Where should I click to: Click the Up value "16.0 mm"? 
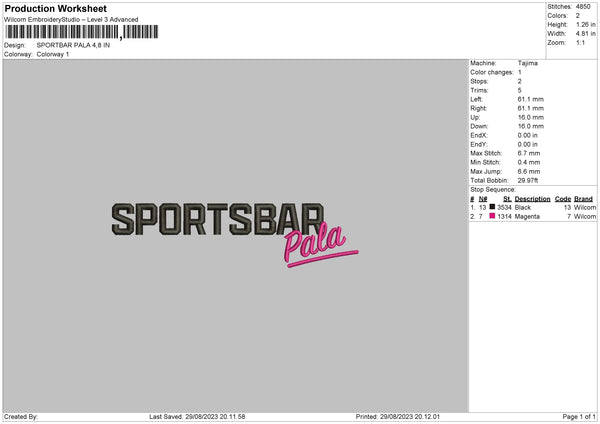click(x=531, y=117)
